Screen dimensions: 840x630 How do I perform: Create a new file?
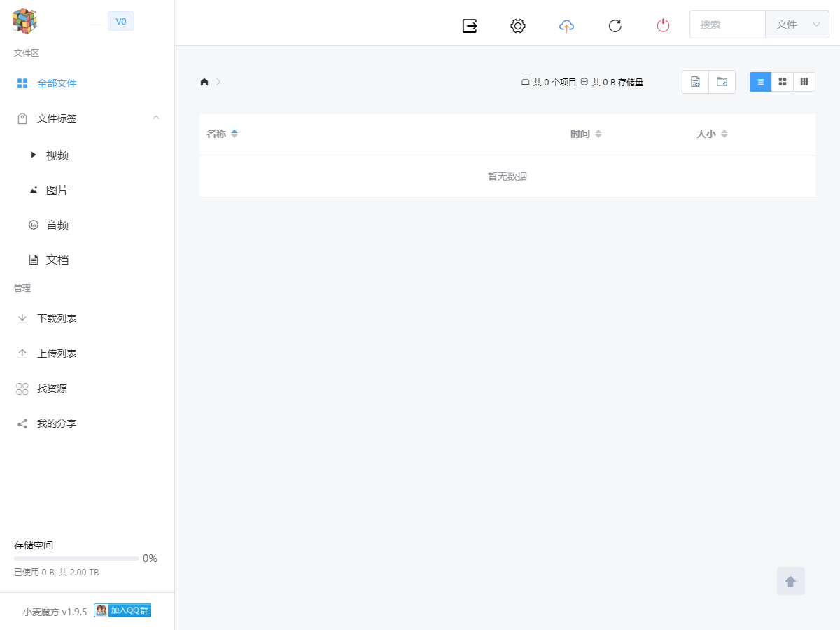pyautogui.click(x=695, y=82)
